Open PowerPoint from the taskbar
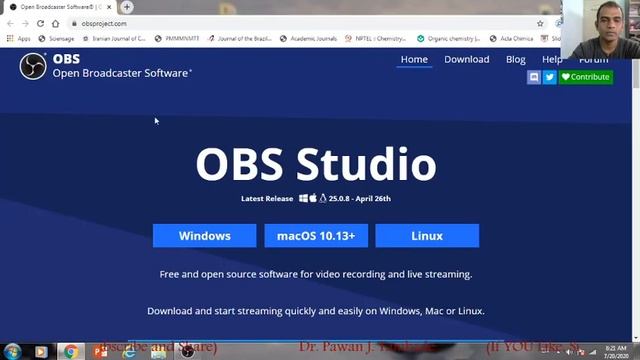Screen dimensions: 640x360 point(100,351)
